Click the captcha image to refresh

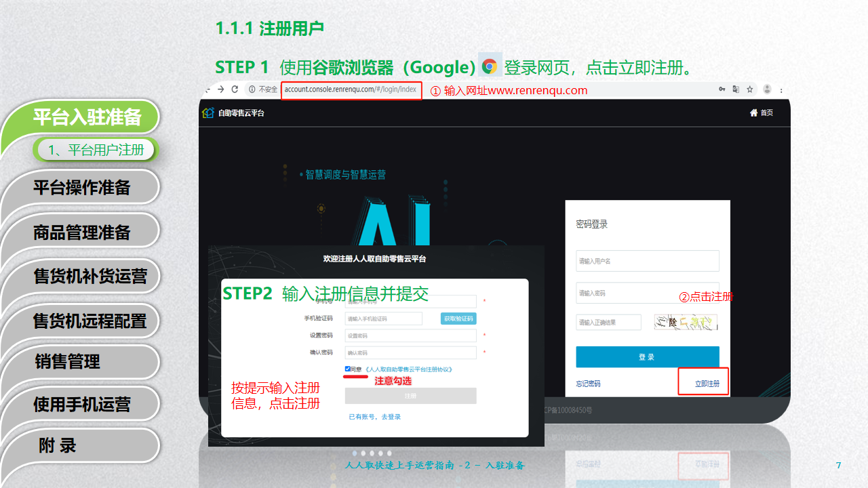pyautogui.click(x=686, y=322)
